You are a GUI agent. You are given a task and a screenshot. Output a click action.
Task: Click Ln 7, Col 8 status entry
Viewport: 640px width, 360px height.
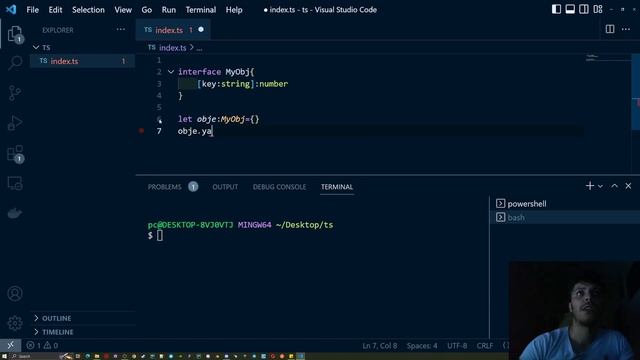click(380, 345)
